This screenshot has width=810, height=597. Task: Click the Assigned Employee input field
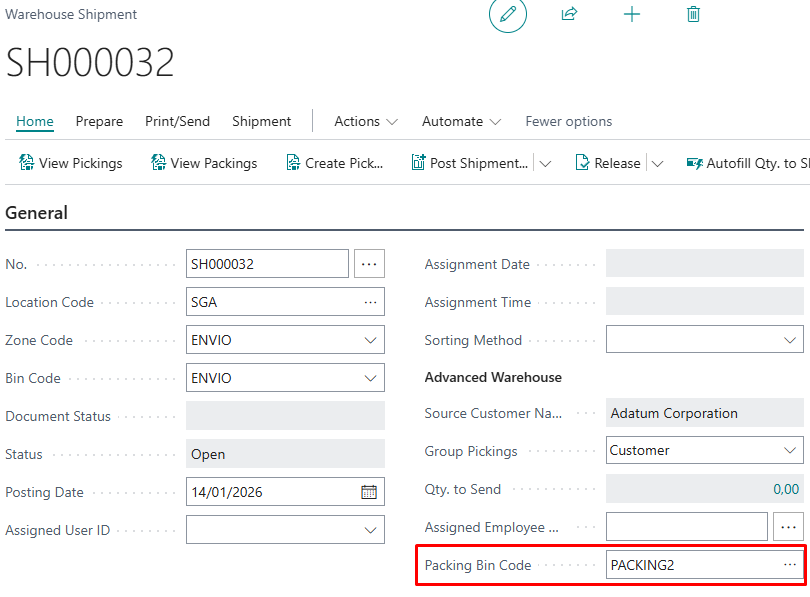tap(686, 527)
